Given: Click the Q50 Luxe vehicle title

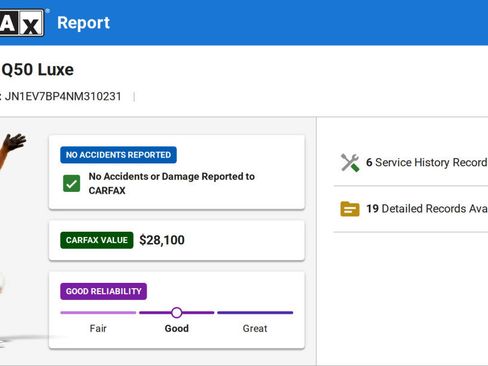Looking at the screenshot, I should (37, 70).
